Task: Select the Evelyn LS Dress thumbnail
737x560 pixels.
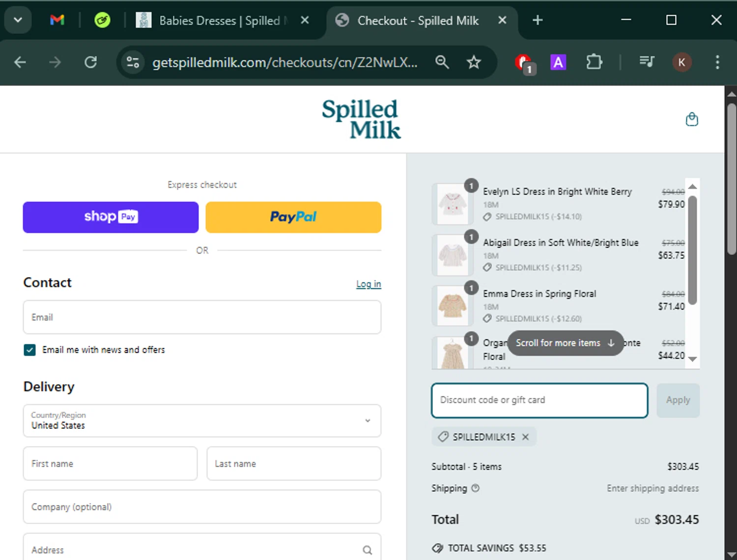Action: coord(452,204)
